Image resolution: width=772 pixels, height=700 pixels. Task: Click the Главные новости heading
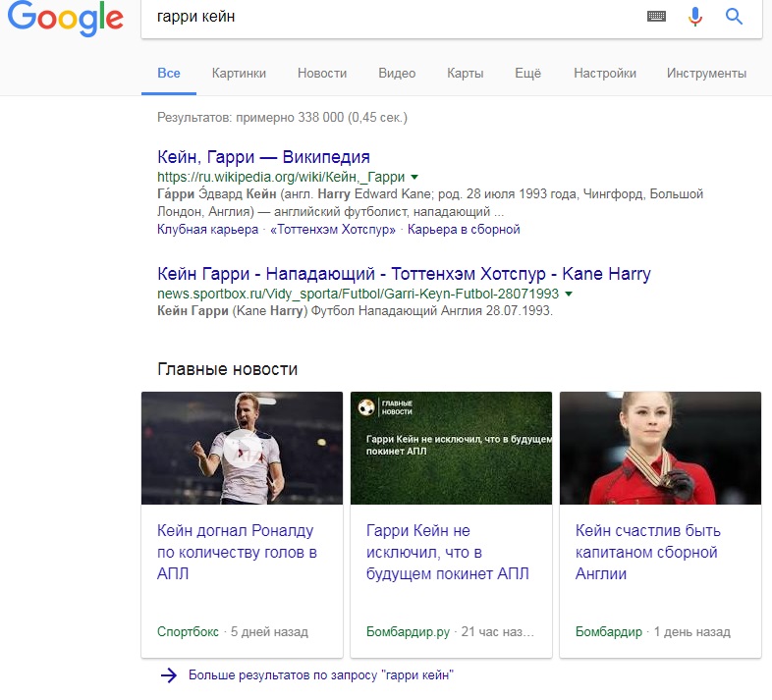[x=228, y=369]
